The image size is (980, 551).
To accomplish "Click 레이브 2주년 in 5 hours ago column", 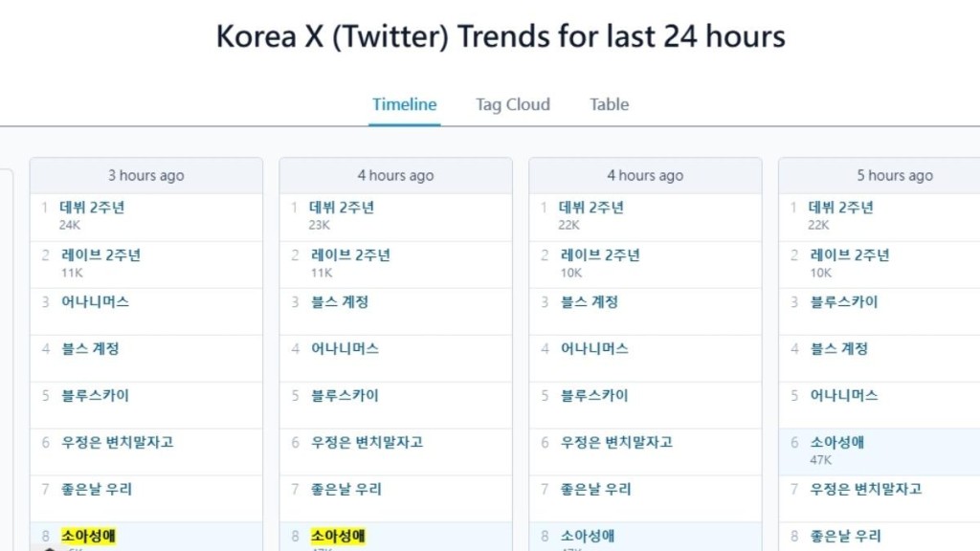I will click(849, 254).
